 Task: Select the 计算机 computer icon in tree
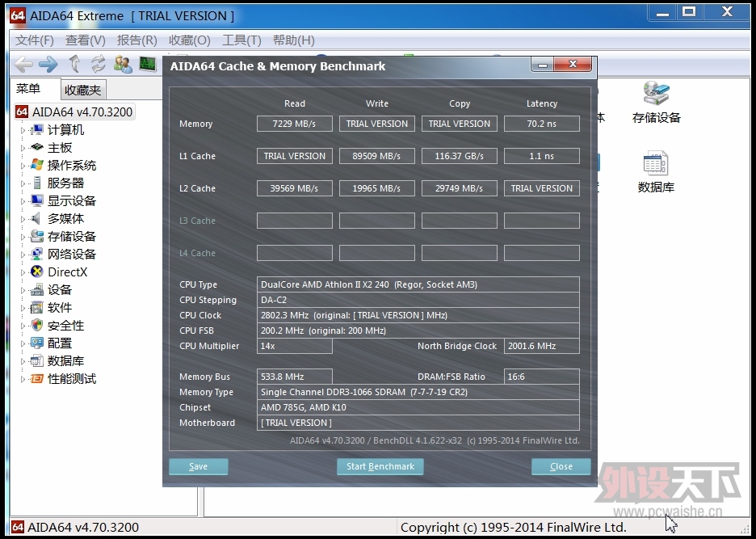pyautogui.click(x=36, y=130)
